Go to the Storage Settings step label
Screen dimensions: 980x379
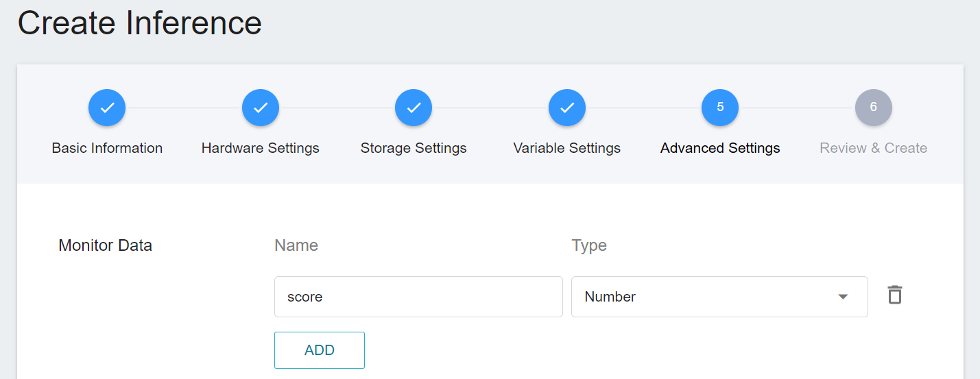tap(414, 148)
